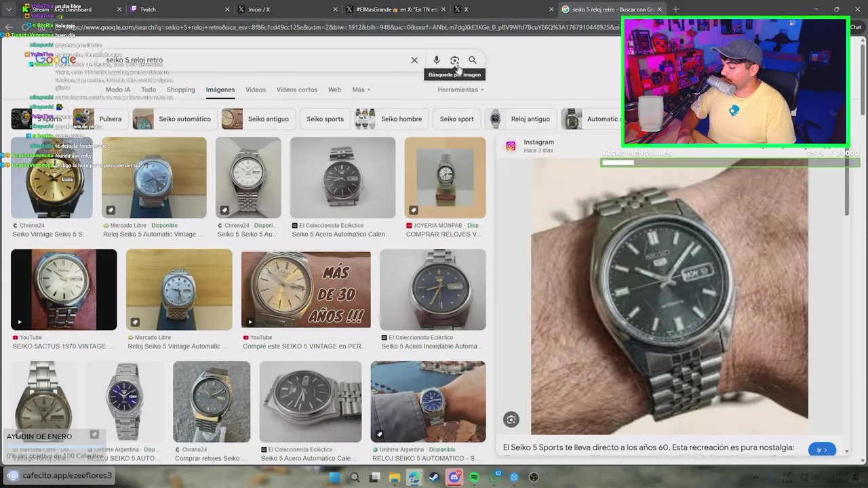Open JOYERIA MONPAB watch image

(x=445, y=178)
